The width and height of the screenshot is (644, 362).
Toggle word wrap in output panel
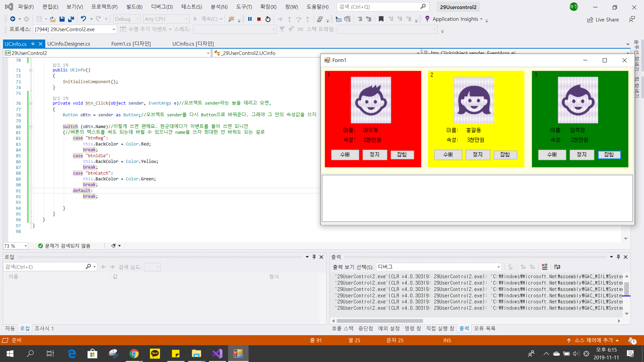coord(557,267)
